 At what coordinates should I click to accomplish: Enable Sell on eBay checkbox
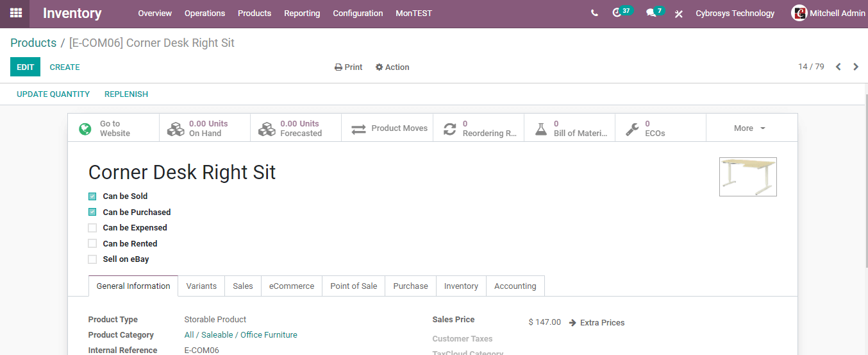[x=92, y=259]
